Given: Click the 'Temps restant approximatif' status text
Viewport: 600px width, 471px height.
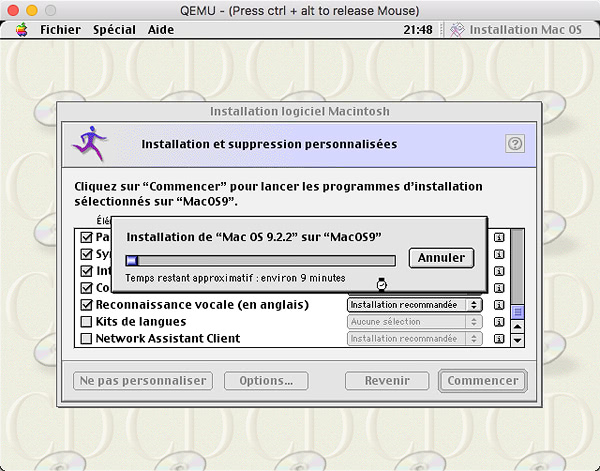Looking at the screenshot, I should tap(235, 278).
